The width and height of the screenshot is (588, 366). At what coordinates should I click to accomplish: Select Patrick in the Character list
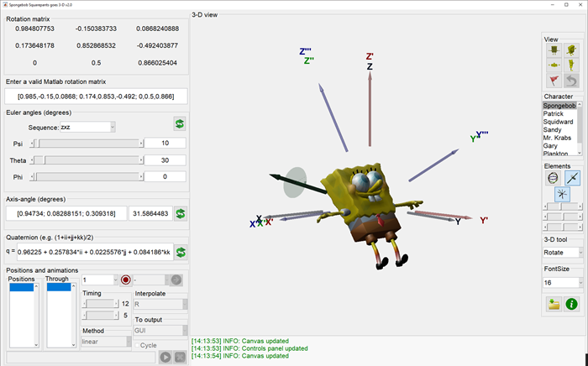click(x=554, y=113)
